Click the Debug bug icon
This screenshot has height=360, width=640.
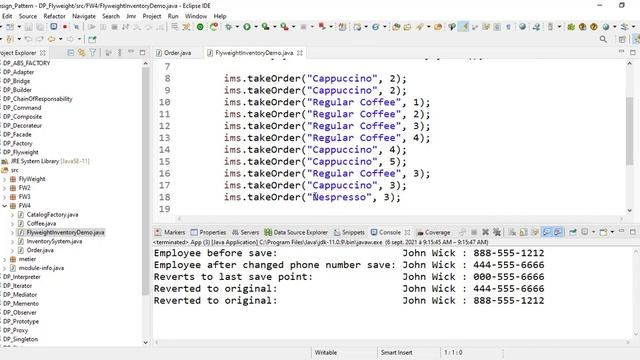(x=228, y=27)
